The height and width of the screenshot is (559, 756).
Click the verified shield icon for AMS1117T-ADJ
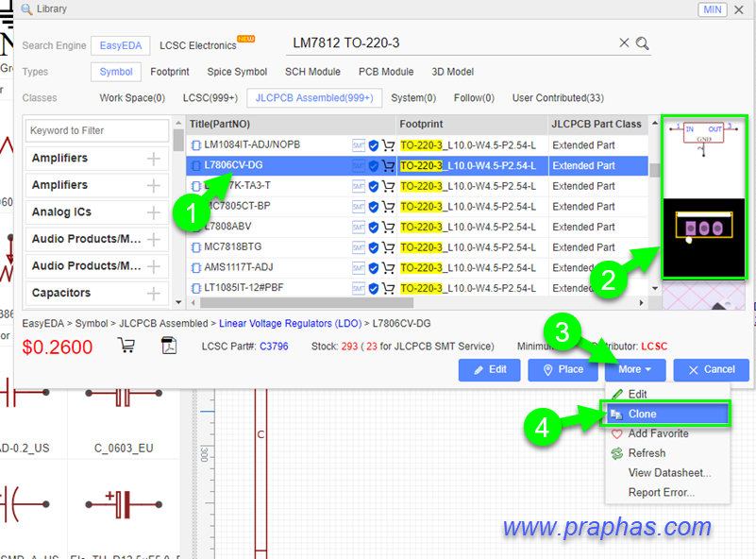click(373, 268)
